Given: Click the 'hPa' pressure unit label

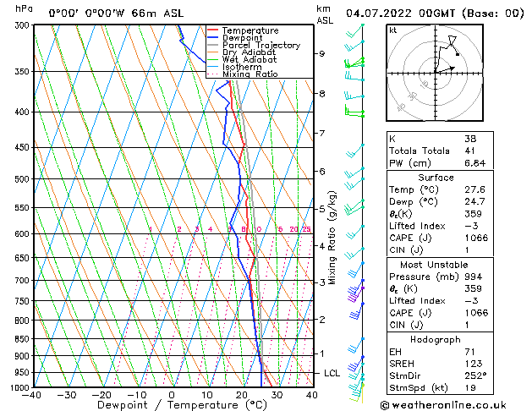Looking at the screenshot, I should 24,8.
